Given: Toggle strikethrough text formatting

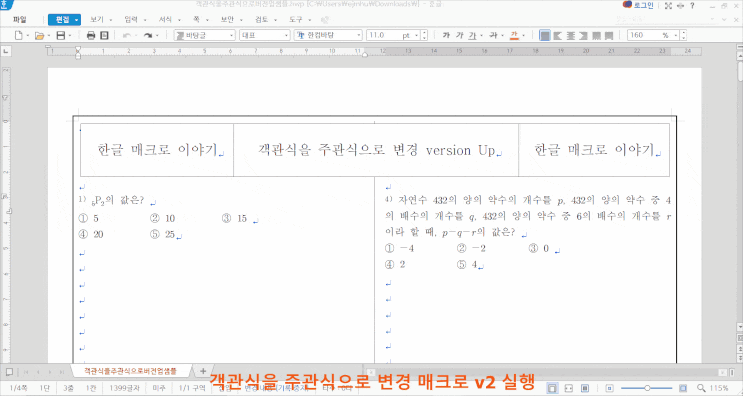Looking at the screenshot, I should pos(493,36).
